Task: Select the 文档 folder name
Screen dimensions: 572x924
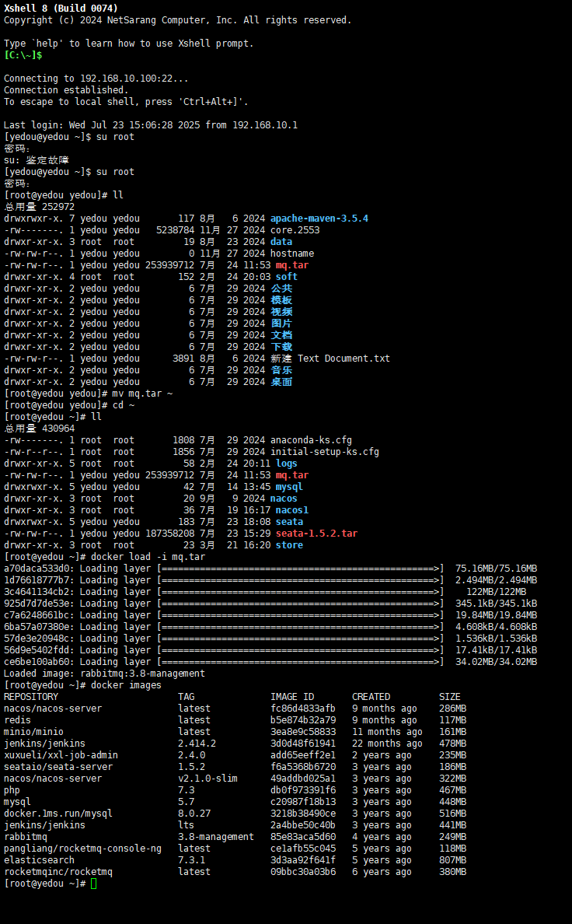Action: (281, 335)
